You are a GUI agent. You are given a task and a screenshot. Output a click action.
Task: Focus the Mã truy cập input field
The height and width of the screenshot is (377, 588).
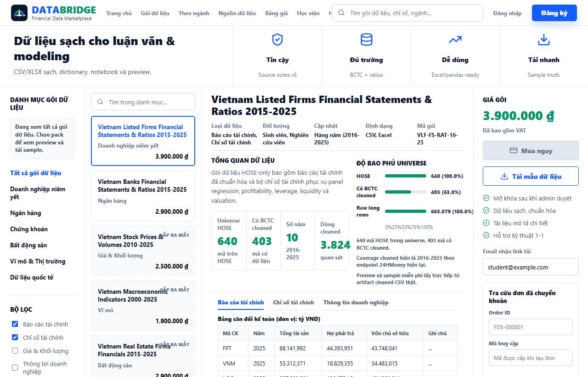point(531,358)
